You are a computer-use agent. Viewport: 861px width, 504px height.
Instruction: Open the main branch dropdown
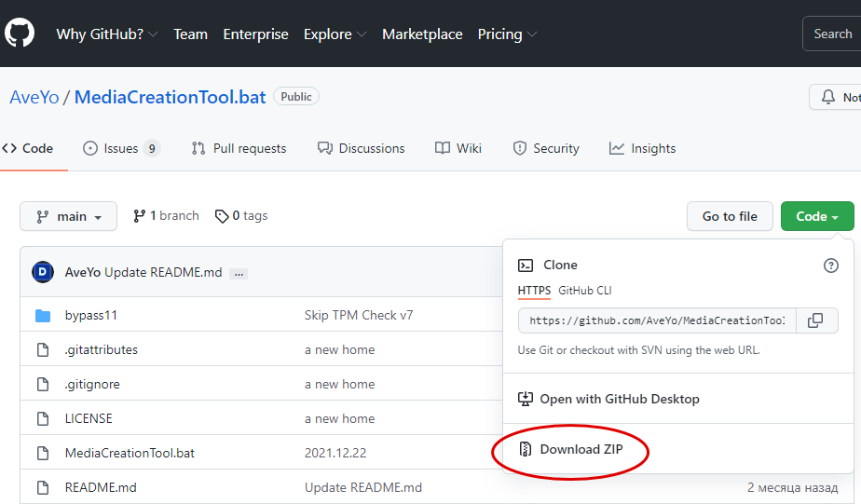(68, 216)
